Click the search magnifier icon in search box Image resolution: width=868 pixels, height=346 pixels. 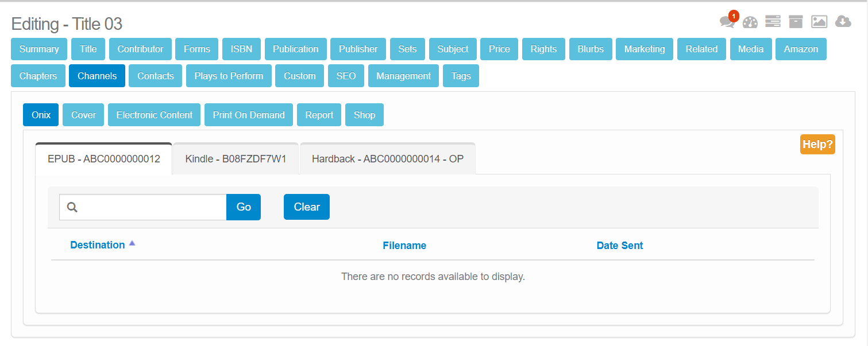pos(72,207)
